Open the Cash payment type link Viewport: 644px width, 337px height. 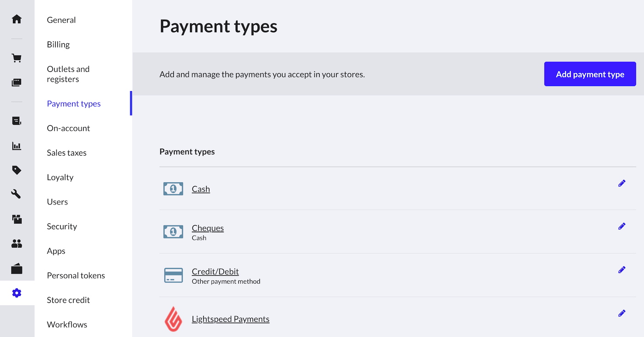(201, 189)
